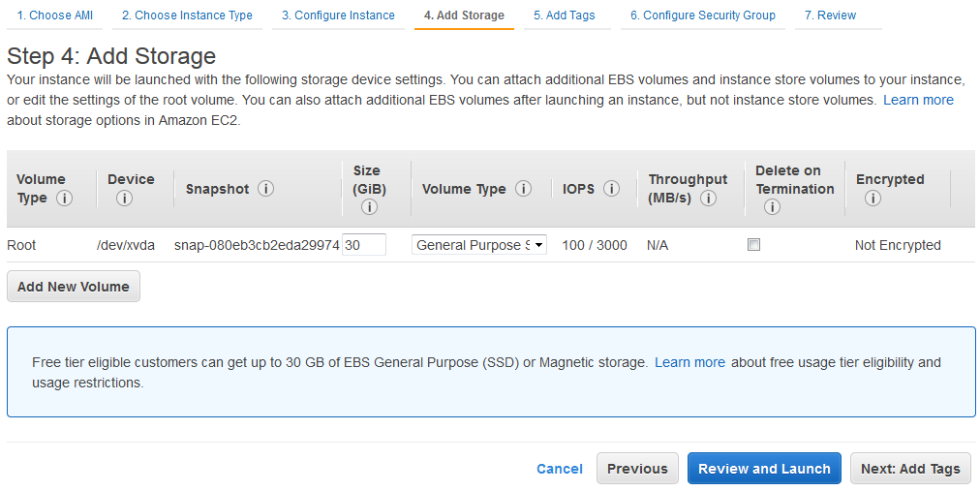Screen dimensions: 980x491
Task: Click the root volume size input field
Action: click(364, 245)
